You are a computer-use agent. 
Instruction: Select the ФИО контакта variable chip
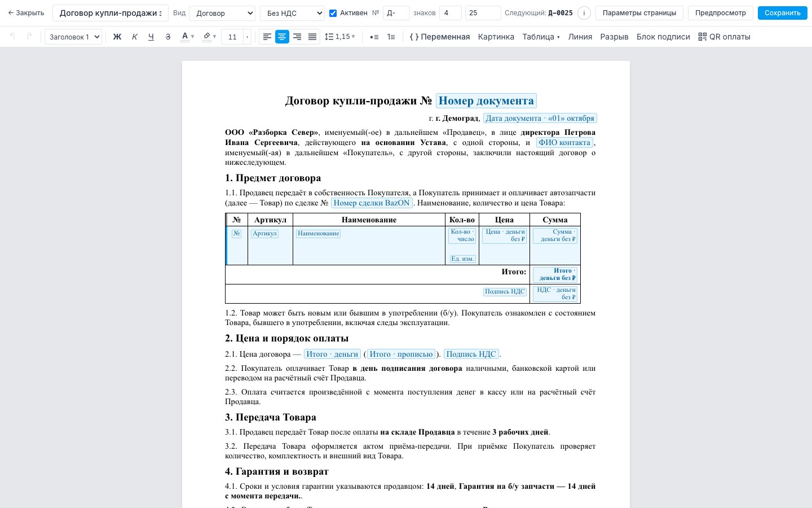(x=564, y=143)
